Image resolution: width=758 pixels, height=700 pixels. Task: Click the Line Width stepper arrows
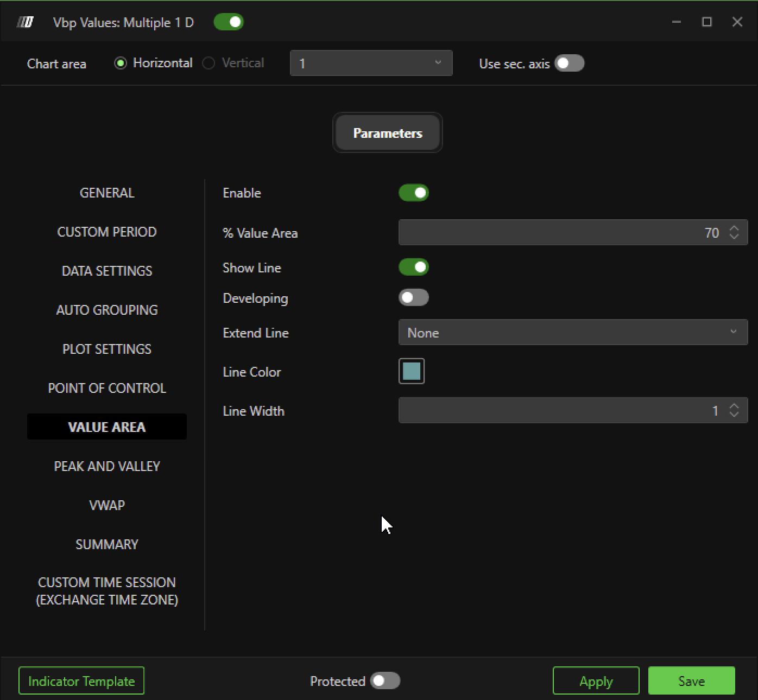(x=734, y=411)
